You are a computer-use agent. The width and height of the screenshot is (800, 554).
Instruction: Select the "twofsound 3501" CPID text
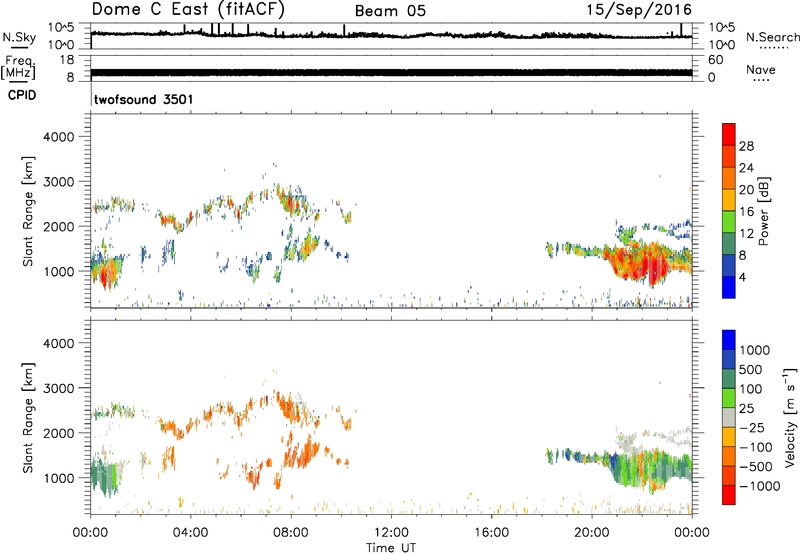coord(143,99)
